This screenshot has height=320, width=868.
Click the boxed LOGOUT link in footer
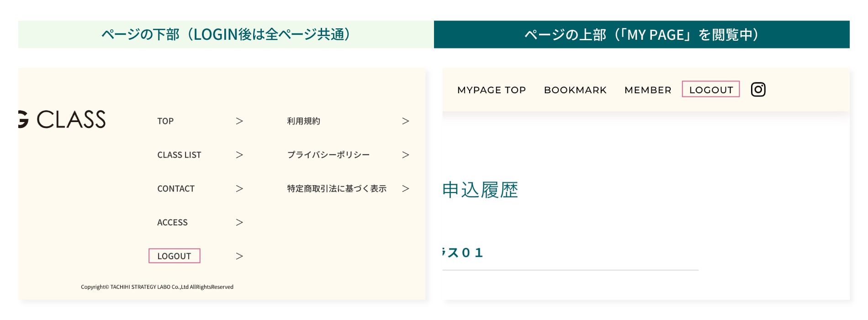tap(175, 256)
